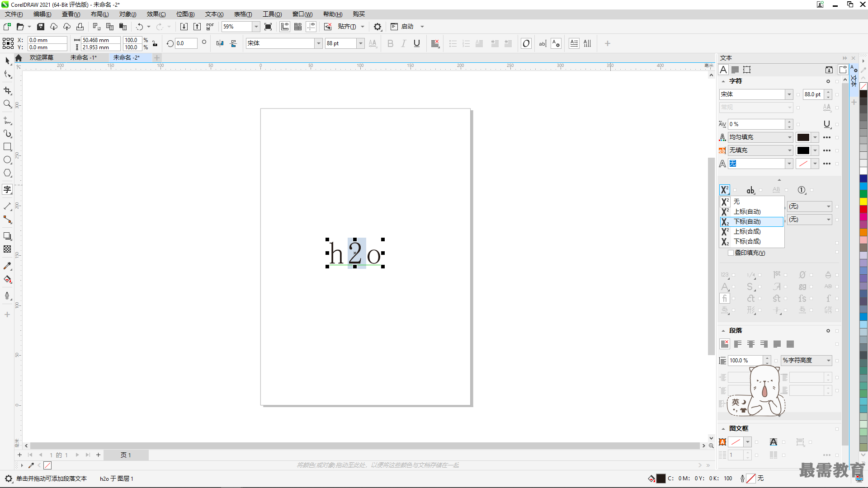Select the Pick tool in toolbox

7,61
